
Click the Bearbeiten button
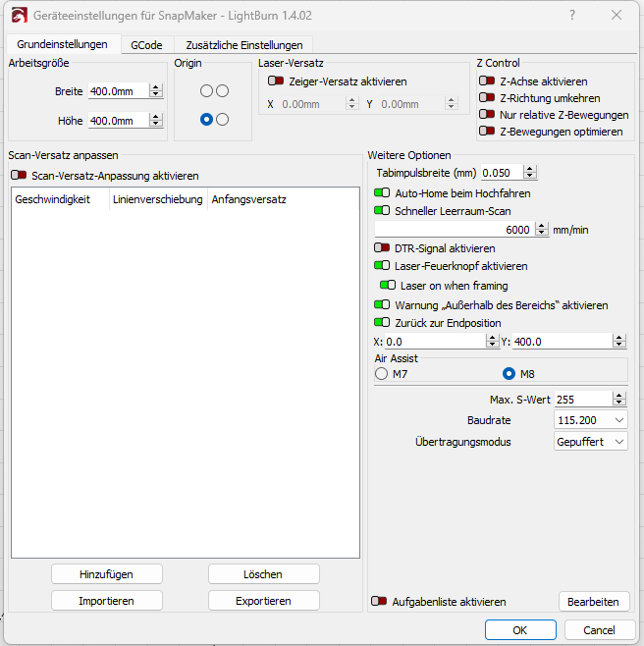coord(594,602)
